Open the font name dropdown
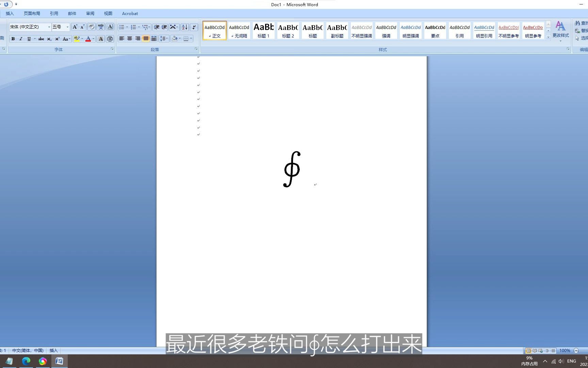The height and width of the screenshot is (368, 588). (49, 27)
